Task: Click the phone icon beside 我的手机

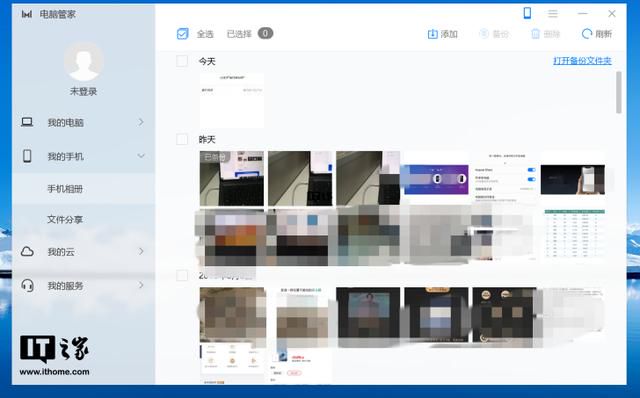Action: coord(27,156)
